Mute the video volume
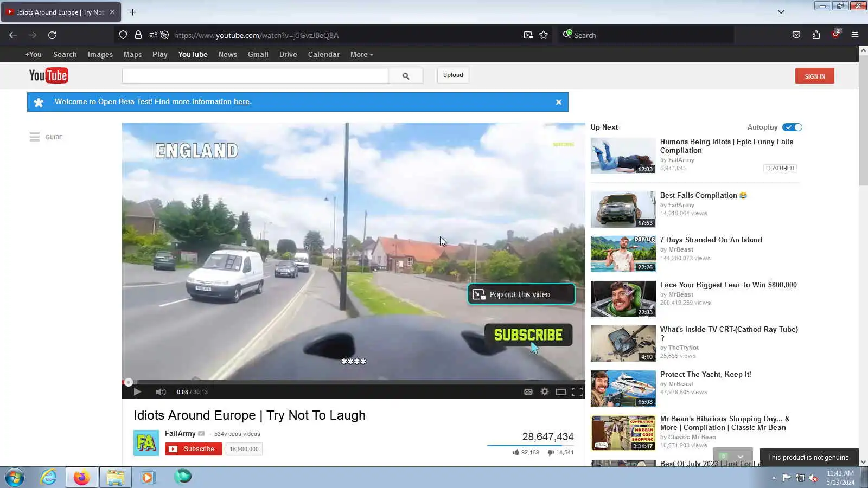 161,392
